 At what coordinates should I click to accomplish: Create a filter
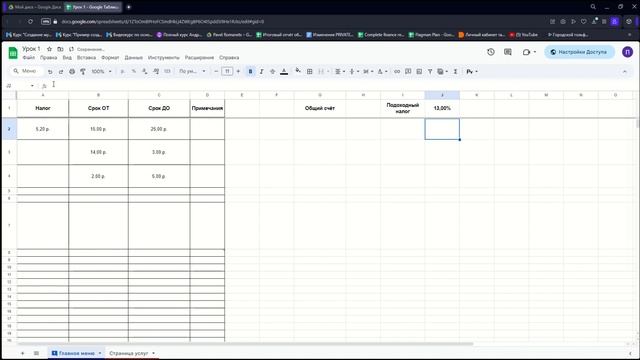pyautogui.click(x=430, y=71)
